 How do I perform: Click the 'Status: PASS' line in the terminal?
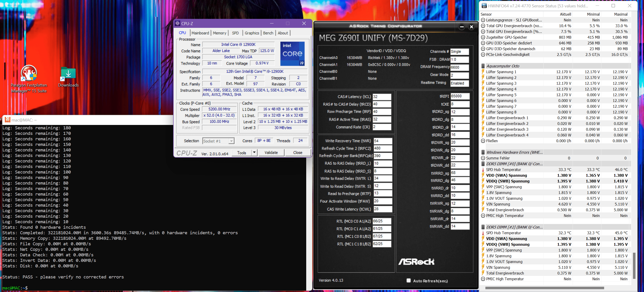coord(63,277)
